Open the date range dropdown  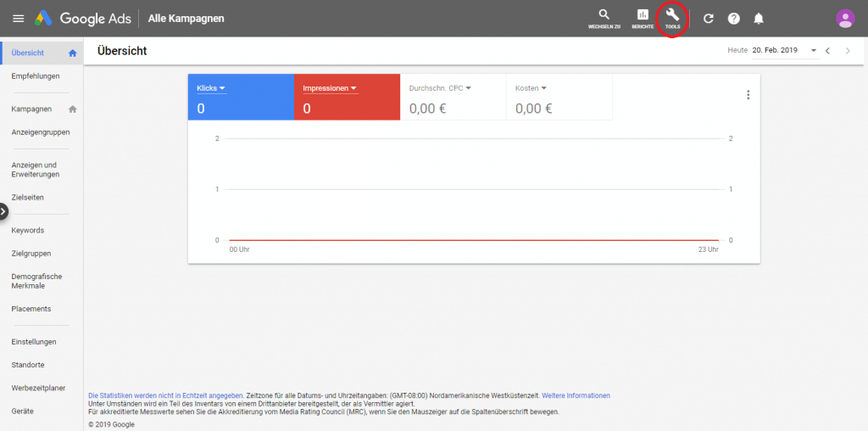coord(784,50)
